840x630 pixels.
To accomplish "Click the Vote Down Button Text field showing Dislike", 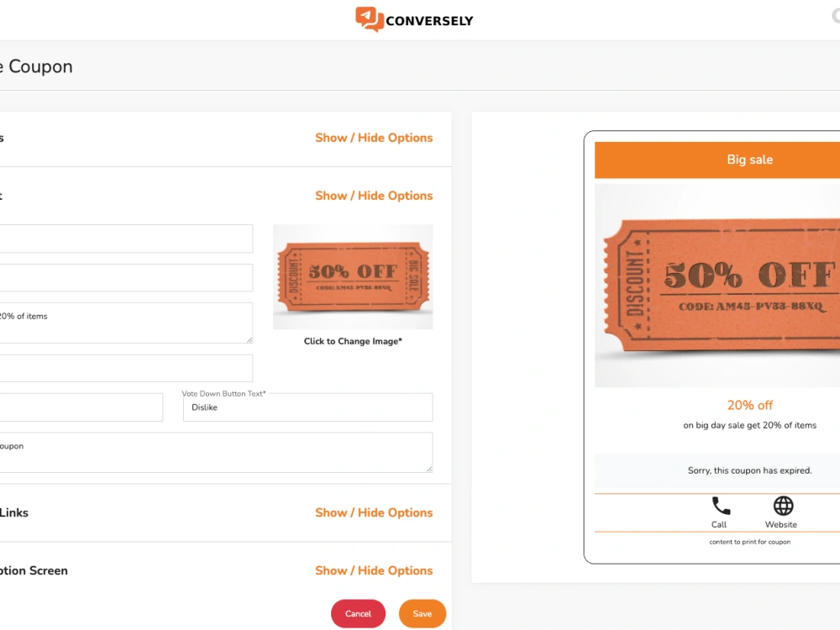I will [x=307, y=407].
